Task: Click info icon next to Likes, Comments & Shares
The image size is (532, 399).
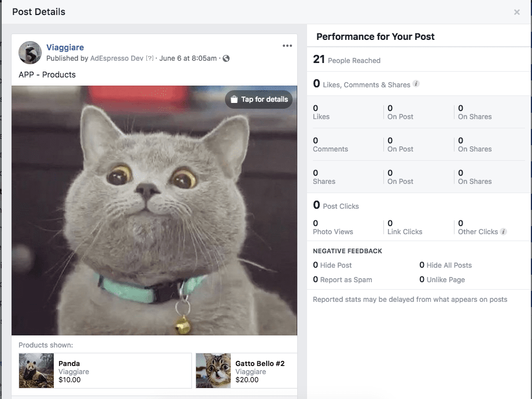Action: (416, 84)
